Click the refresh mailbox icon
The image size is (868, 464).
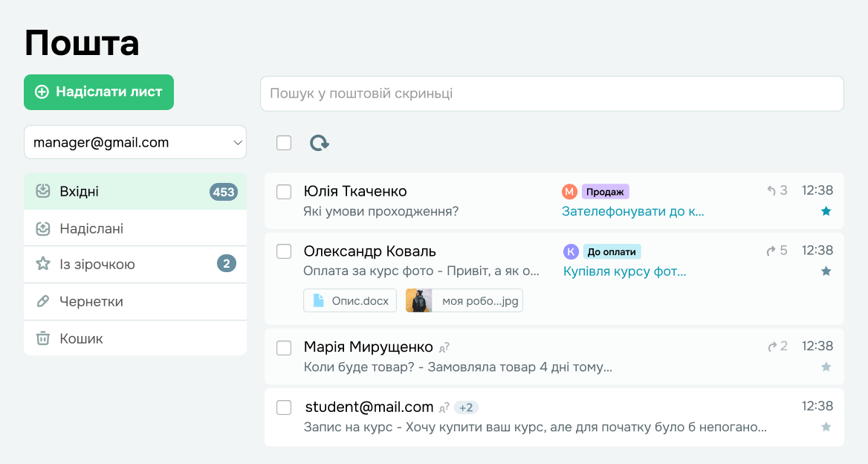[x=319, y=143]
